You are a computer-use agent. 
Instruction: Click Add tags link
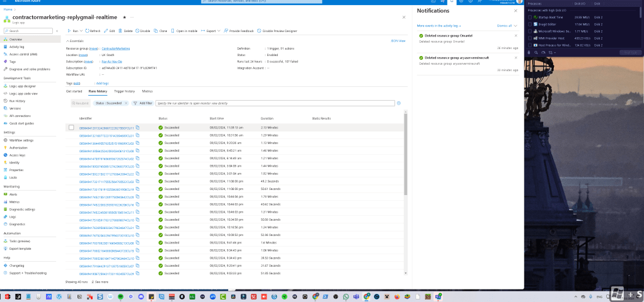(x=102, y=83)
